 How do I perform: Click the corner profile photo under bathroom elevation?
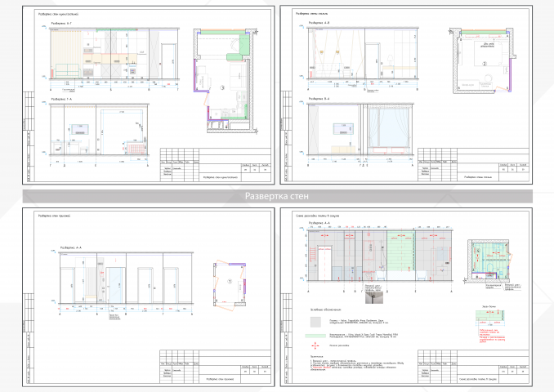373,298
